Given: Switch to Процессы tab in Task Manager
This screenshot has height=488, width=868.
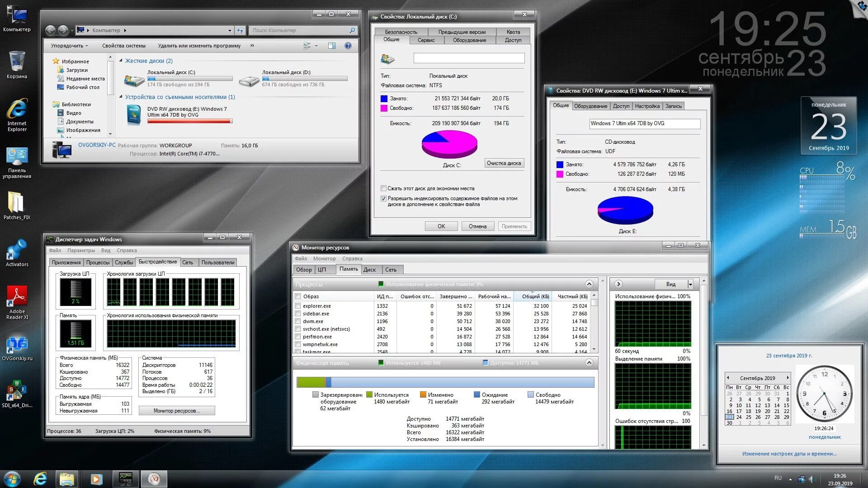Looking at the screenshot, I should point(98,263).
